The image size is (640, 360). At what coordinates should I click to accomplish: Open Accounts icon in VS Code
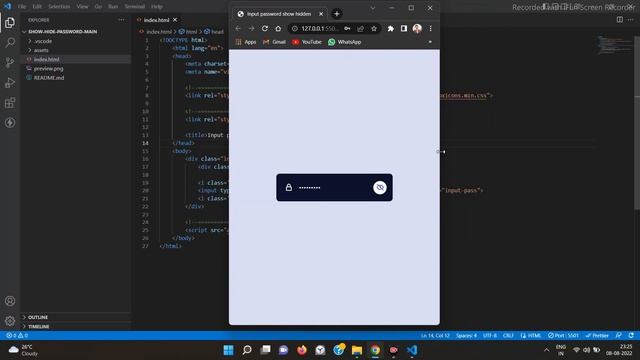pyautogui.click(x=10, y=301)
